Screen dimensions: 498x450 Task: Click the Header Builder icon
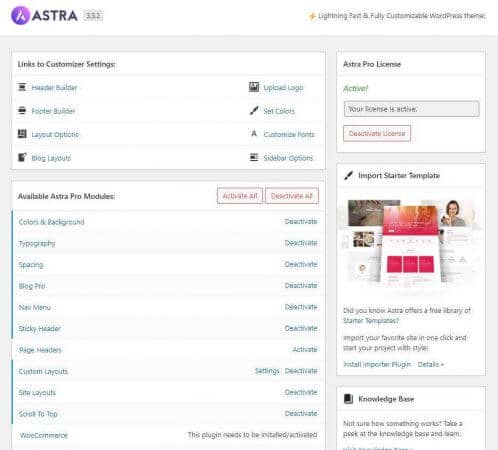[22, 87]
